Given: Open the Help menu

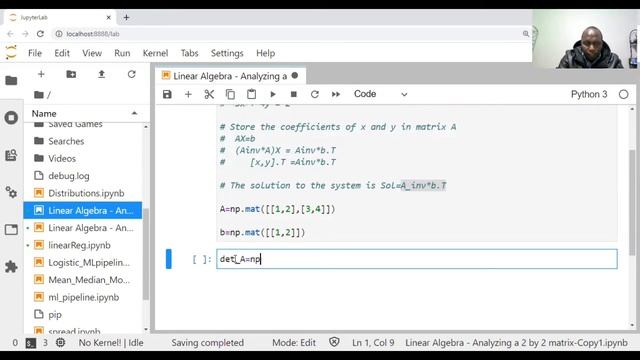Looking at the screenshot, I should (265, 53).
